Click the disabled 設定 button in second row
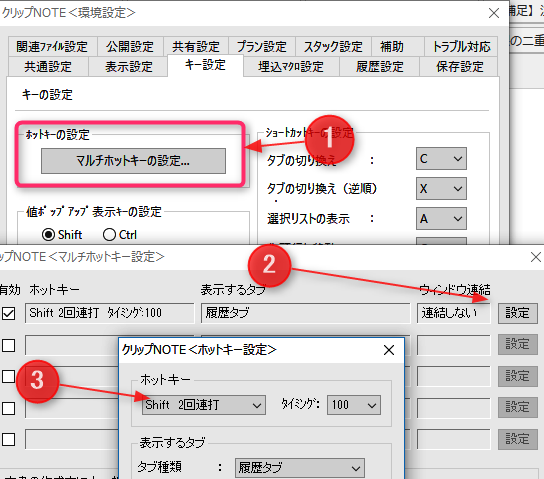 point(518,344)
